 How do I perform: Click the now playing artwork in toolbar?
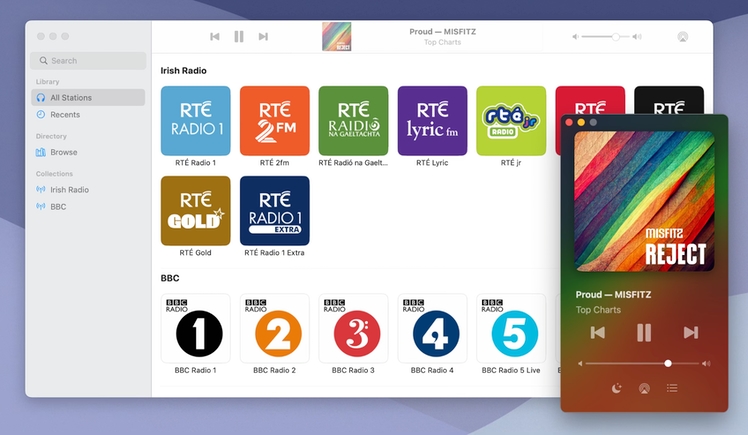pos(337,37)
